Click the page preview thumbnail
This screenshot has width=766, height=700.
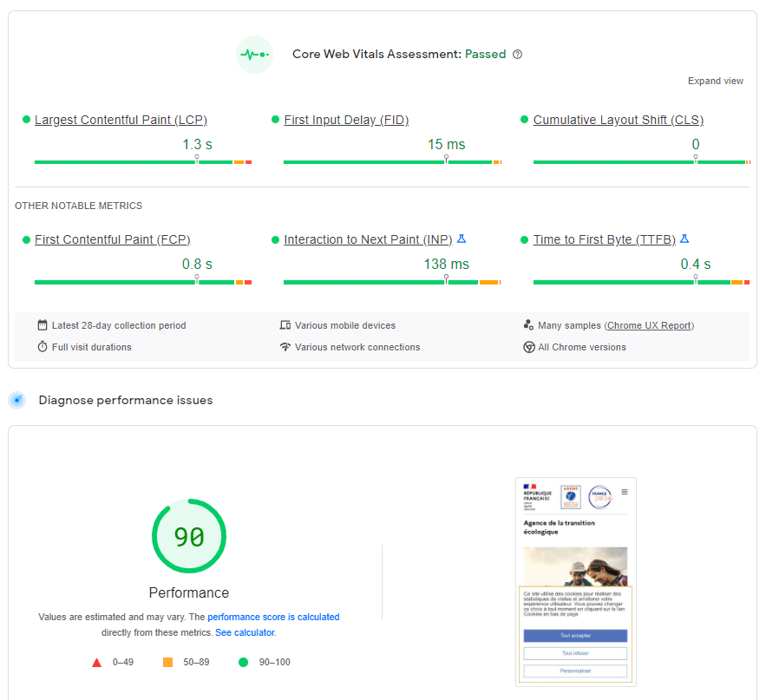click(575, 580)
